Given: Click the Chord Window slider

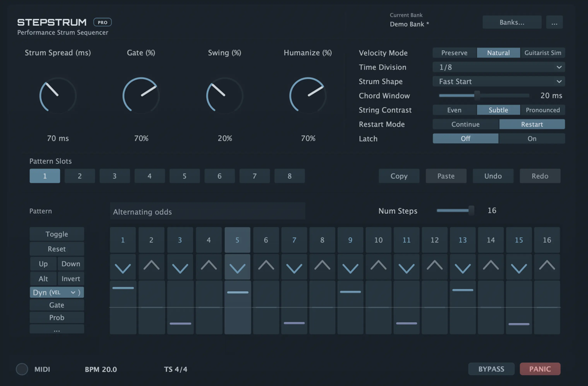Looking at the screenshot, I should pyautogui.click(x=484, y=95).
